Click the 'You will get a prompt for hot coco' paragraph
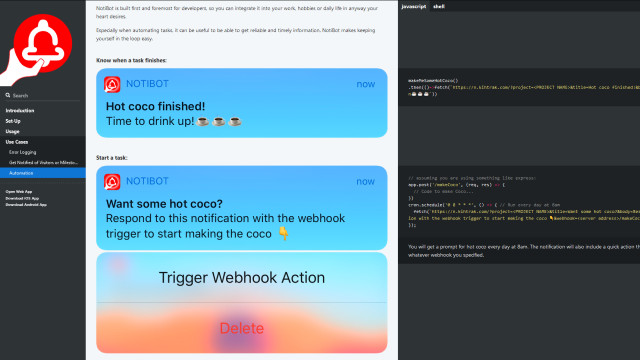640x360 pixels. click(524, 251)
